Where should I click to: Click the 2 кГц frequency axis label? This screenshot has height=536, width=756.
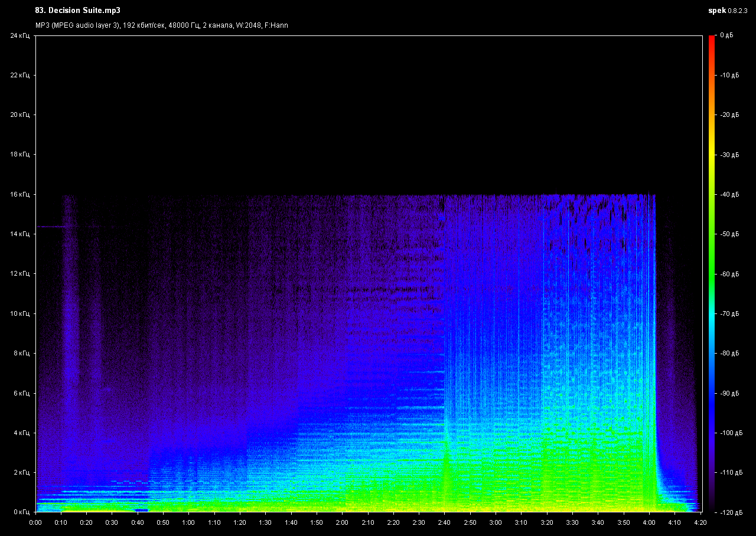pyautogui.click(x=21, y=472)
